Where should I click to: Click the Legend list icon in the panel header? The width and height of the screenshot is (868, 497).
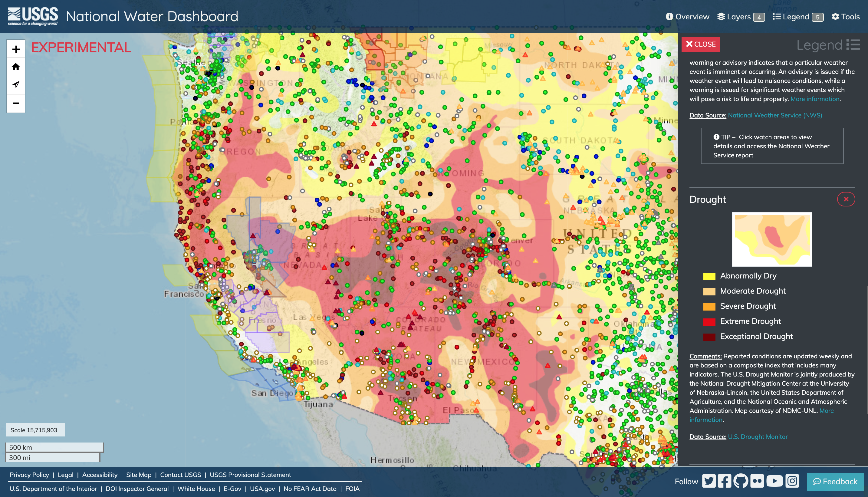click(853, 45)
